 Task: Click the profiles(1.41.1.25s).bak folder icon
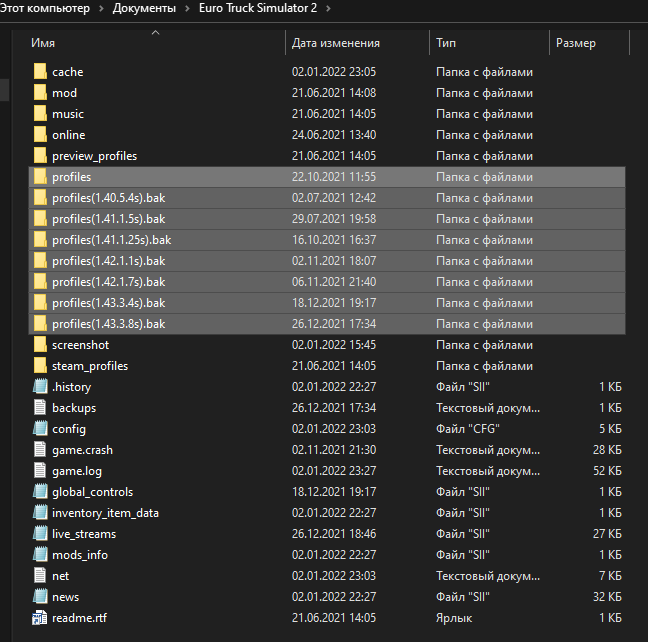click(x=40, y=240)
